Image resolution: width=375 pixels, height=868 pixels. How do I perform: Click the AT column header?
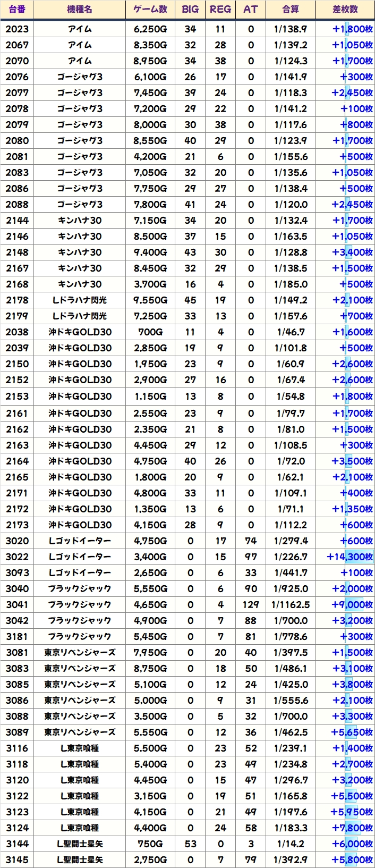click(251, 10)
